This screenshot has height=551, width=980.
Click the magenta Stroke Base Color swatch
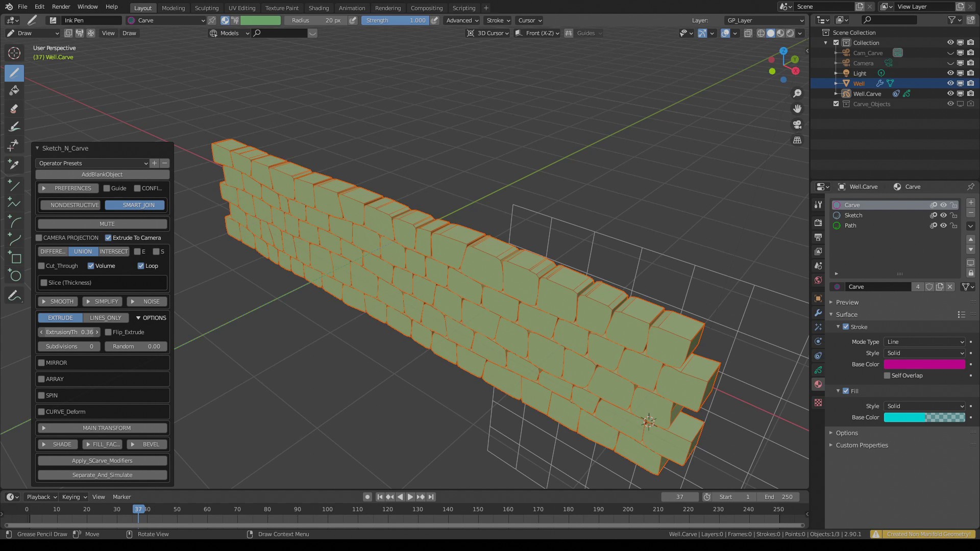click(x=924, y=364)
